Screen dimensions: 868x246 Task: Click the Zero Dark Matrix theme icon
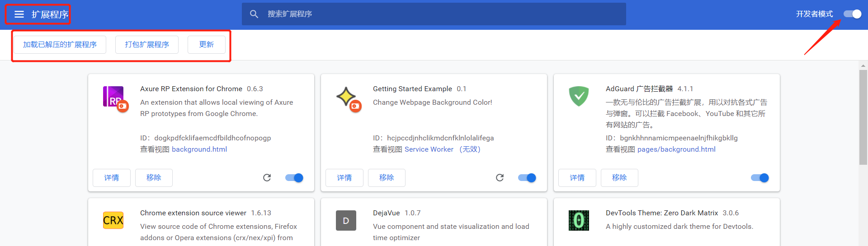(579, 221)
